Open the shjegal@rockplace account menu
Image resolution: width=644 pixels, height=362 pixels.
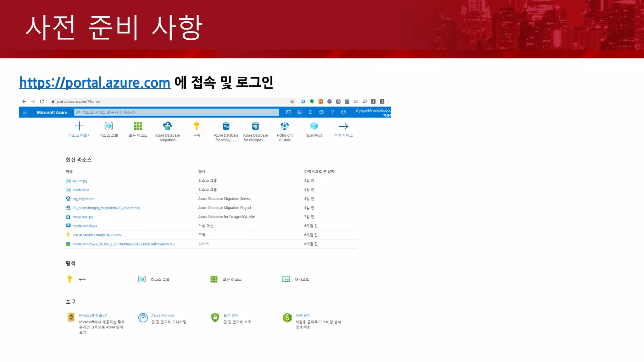[x=373, y=112]
